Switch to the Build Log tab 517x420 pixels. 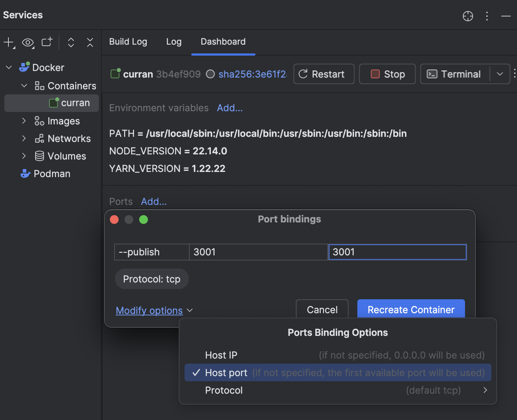(x=128, y=42)
